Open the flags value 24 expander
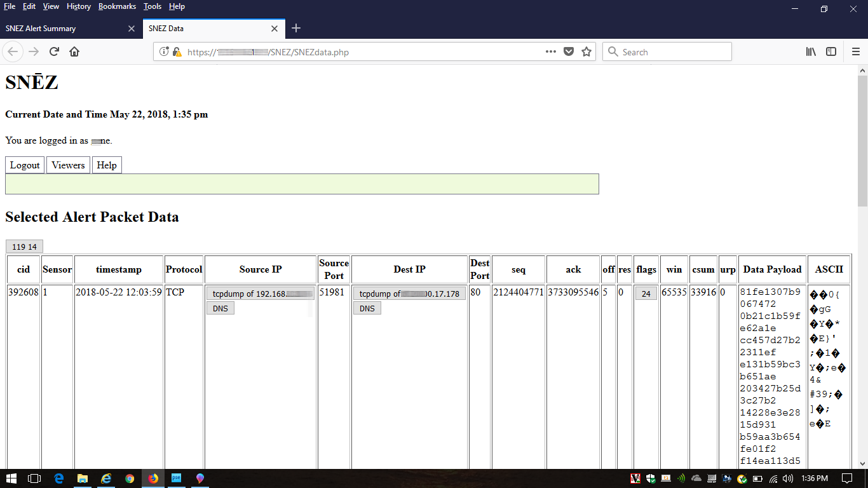Image resolution: width=868 pixels, height=488 pixels. [646, 293]
